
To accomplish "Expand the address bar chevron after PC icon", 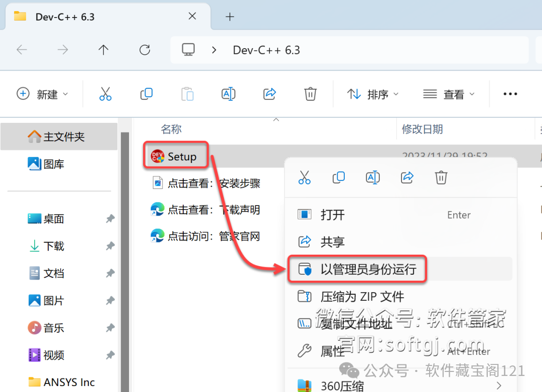I will pos(214,50).
